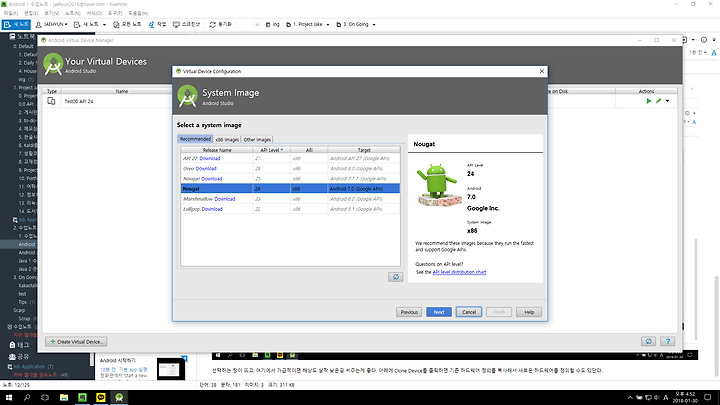Click Evernote new note blue button
The height and width of the screenshot is (405, 720).
16,24
